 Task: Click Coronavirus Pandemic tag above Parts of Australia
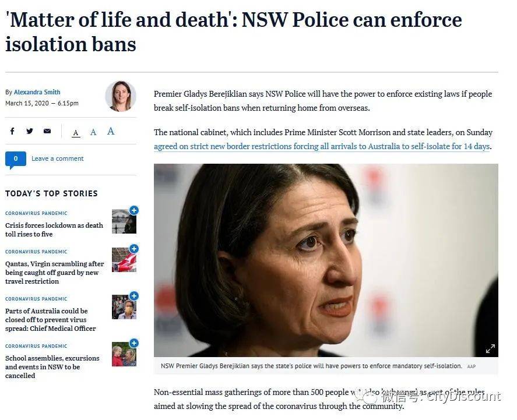pyautogui.click(x=36, y=299)
